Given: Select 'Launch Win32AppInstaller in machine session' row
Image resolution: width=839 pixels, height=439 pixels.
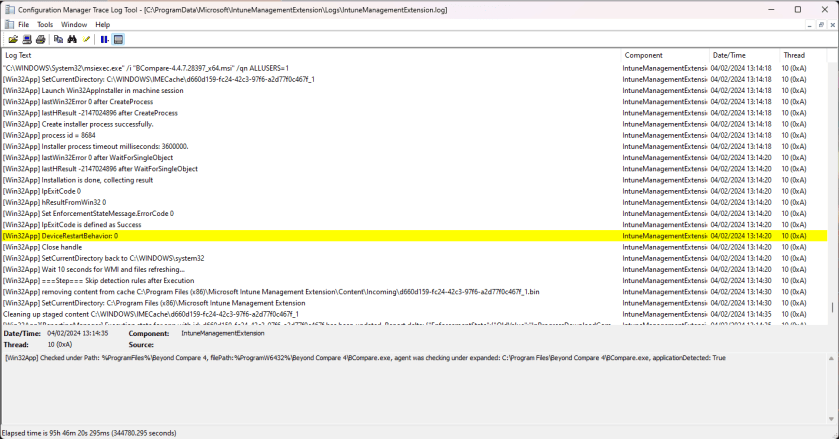Looking at the screenshot, I should tap(415, 90).
